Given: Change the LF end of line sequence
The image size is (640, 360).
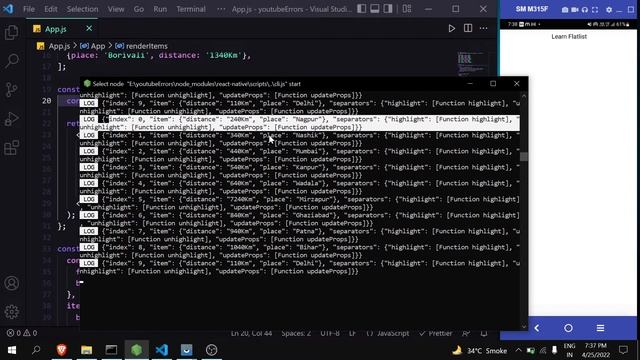Looking at the screenshot, I should tap(352, 333).
